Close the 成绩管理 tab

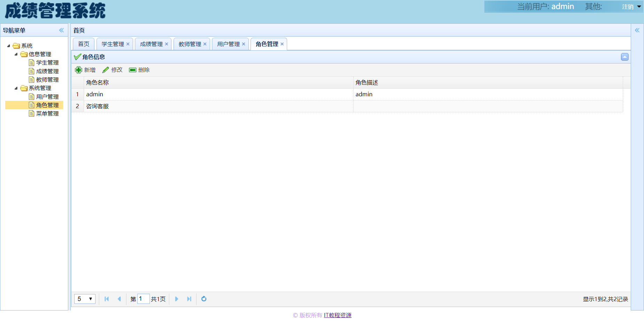click(x=167, y=44)
